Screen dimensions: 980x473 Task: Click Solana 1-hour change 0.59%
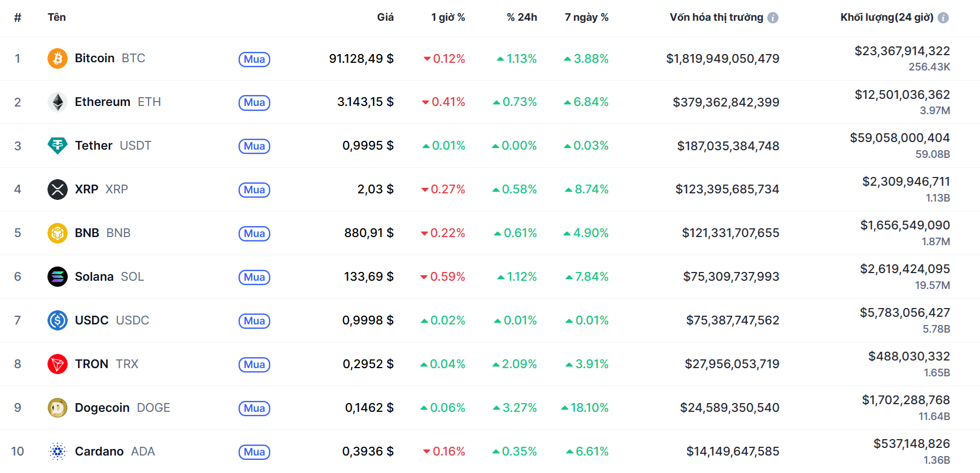[443, 277]
